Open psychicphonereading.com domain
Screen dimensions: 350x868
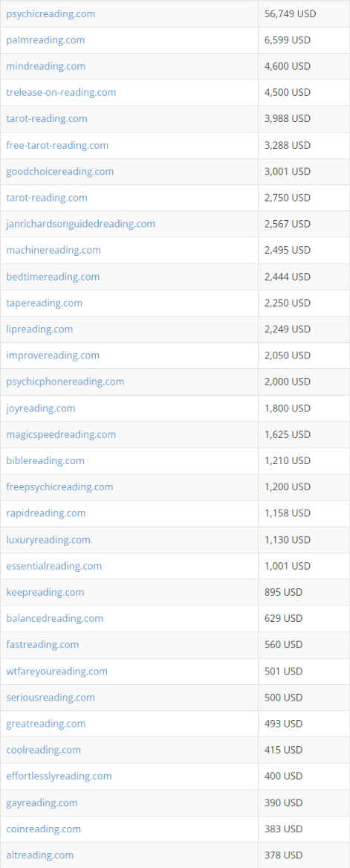(x=65, y=382)
